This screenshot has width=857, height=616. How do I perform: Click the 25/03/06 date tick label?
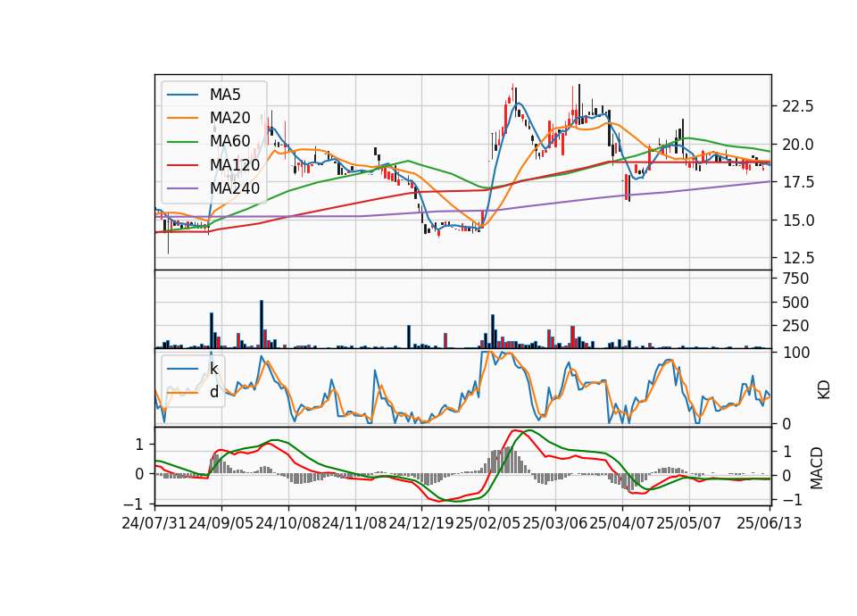point(554,523)
